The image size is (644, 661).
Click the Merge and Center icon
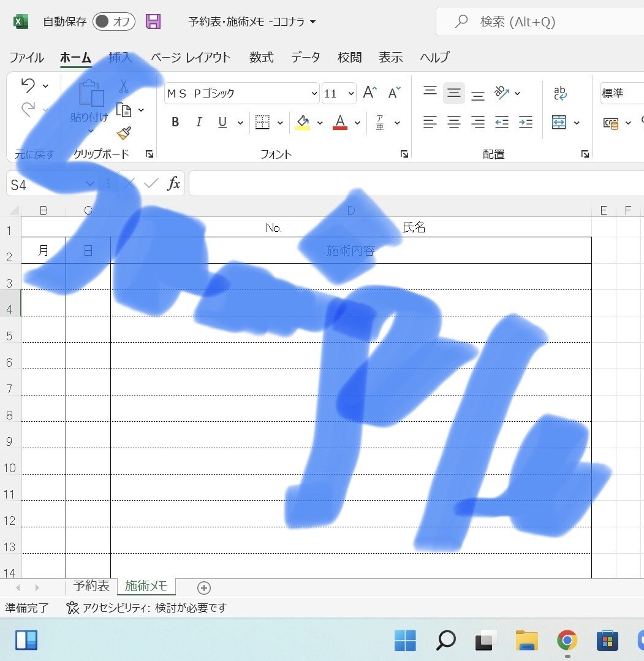tap(559, 122)
